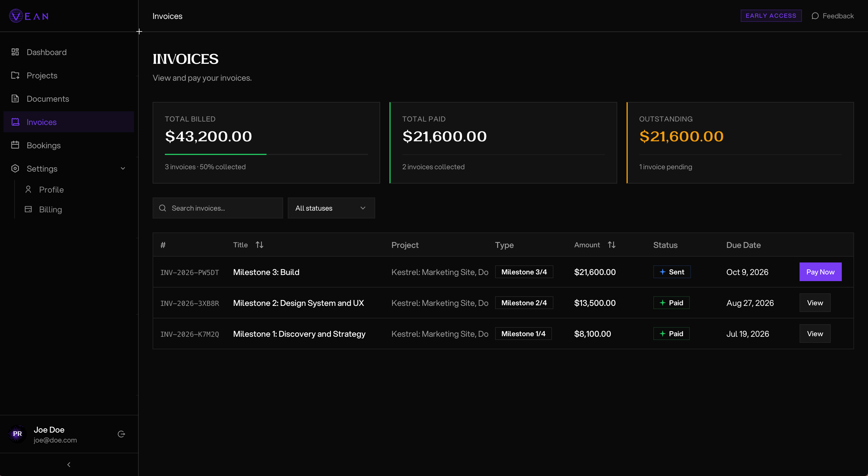
Task: Click the Settings label in the sidebar
Action: tap(42, 169)
